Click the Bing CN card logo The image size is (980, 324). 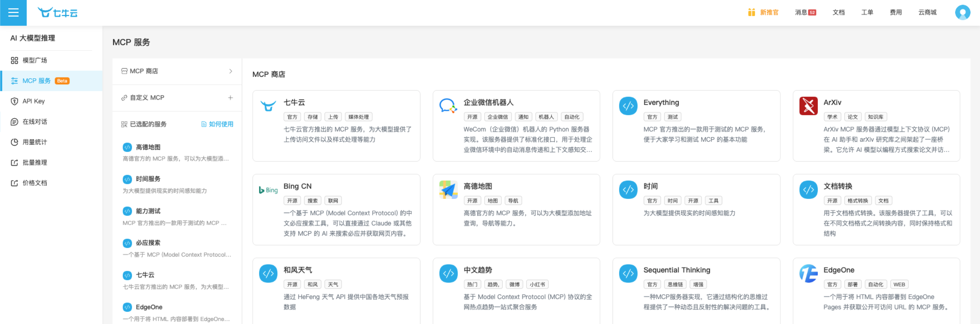click(x=268, y=190)
